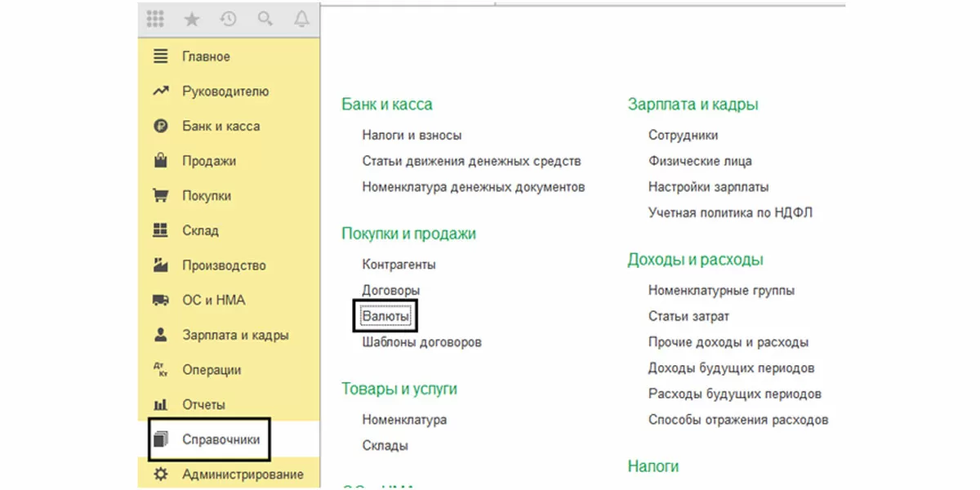Click the Руководителю chart icon
The width and height of the screenshot is (980, 490).
[161, 91]
